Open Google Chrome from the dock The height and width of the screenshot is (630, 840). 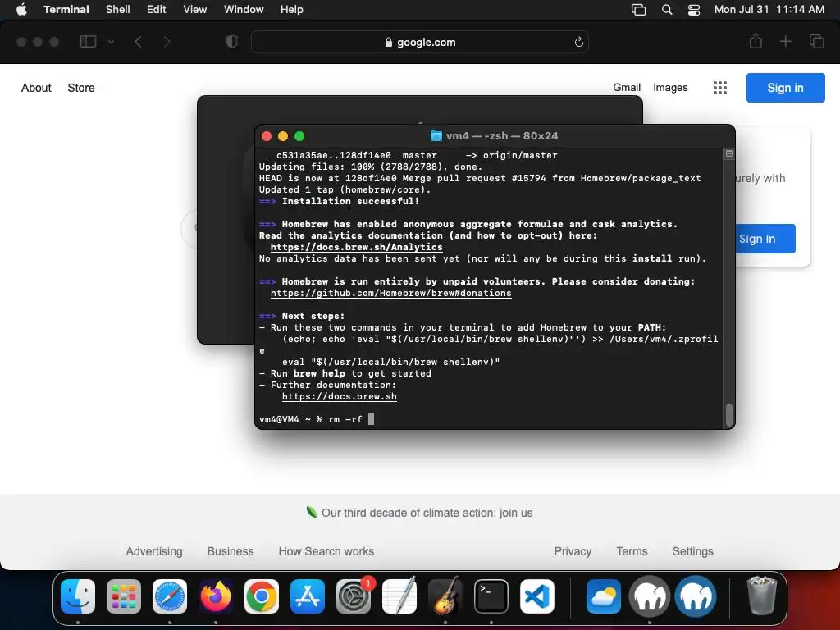coord(262,596)
